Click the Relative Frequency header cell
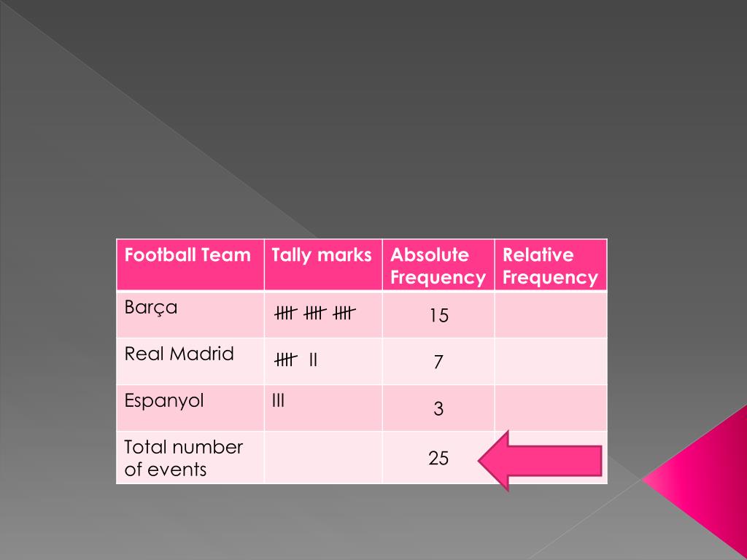Image resolution: width=747 pixels, height=560 pixels. click(551, 265)
